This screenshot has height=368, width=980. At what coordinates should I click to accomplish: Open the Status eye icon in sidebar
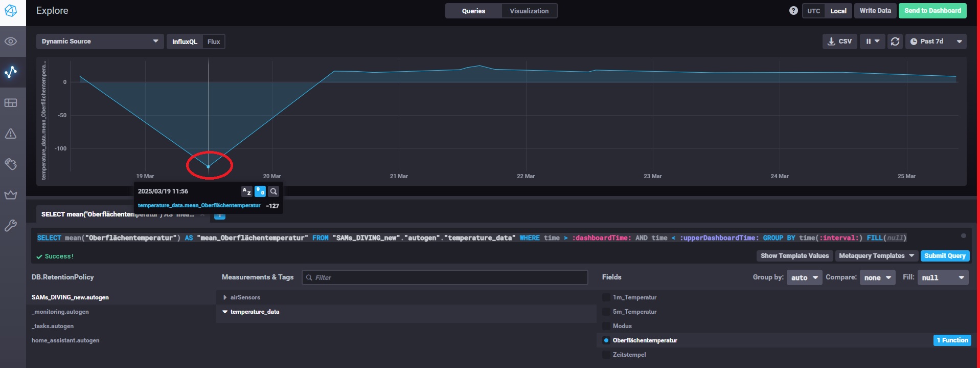click(x=11, y=41)
